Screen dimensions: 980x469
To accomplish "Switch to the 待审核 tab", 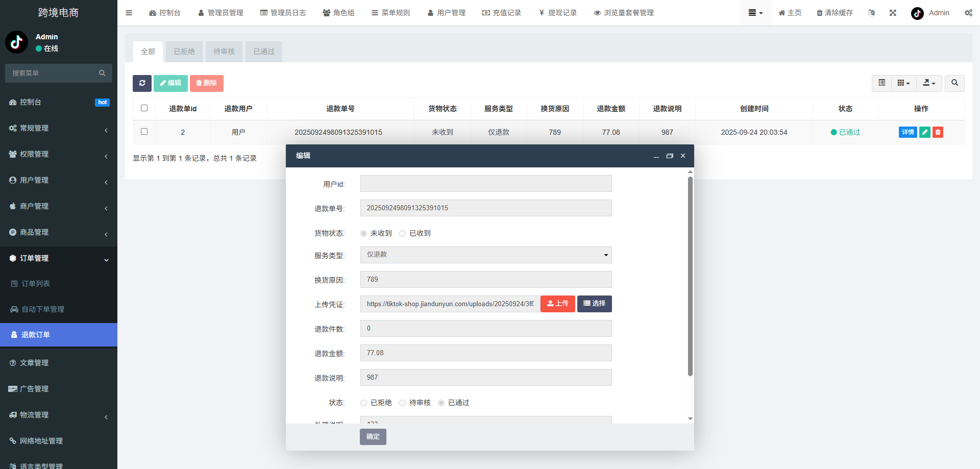I will [224, 51].
